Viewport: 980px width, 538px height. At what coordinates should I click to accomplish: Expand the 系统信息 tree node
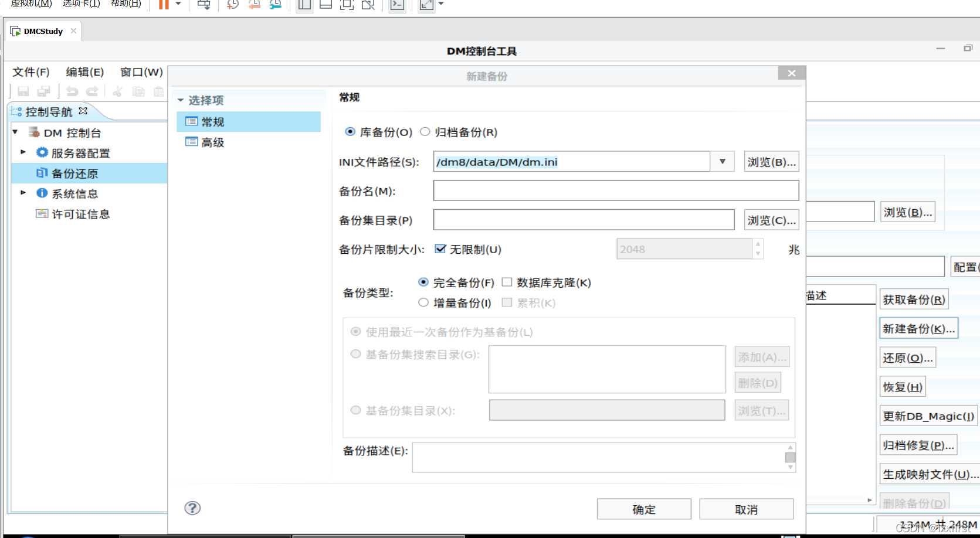pyautogui.click(x=23, y=192)
